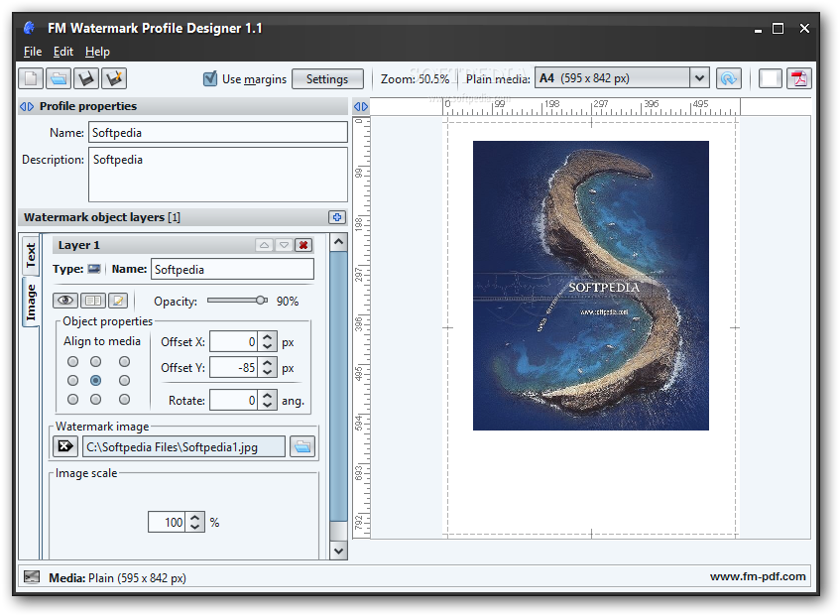
Task: Select the blank white page preview button
Action: 771,78
